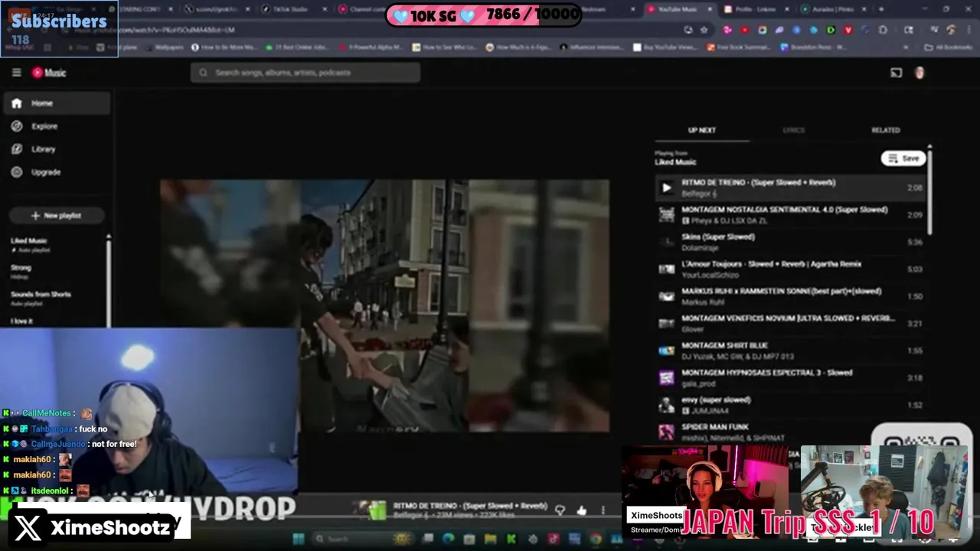Select envy (super slowed) in queue

pos(790,405)
